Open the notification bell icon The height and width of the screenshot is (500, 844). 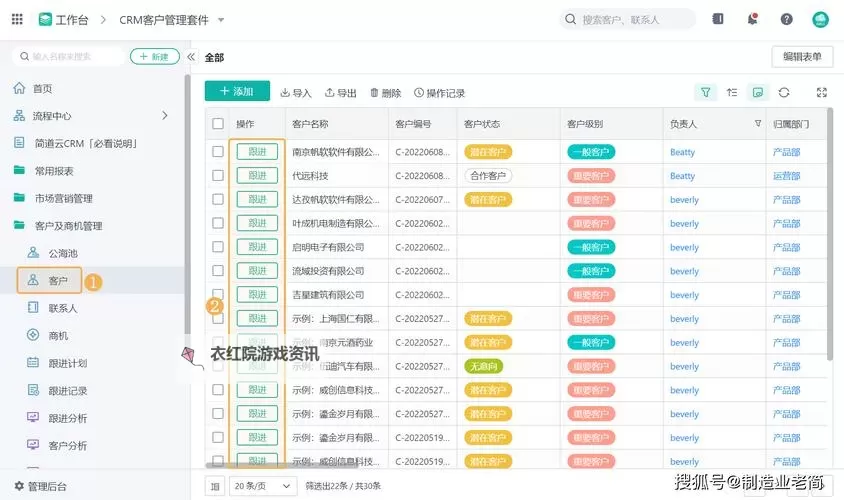coord(752,19)
